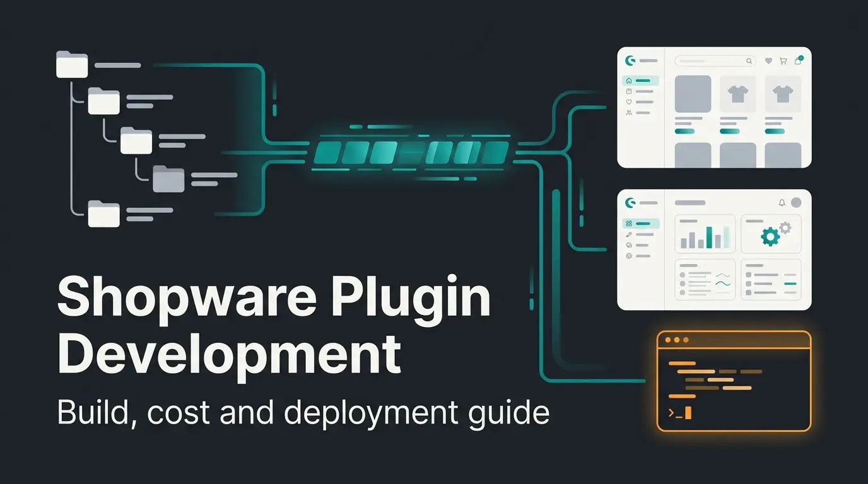The width and height of the screenshot is (868, 484).
Task: Click the tall teal bar in the bar chart
Action: pos(710,238)
